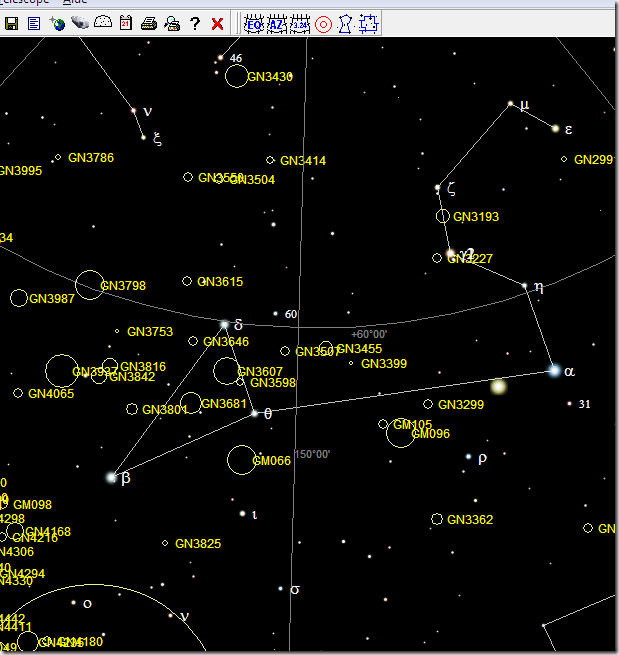Screen dimensions: 619x655
Task: Click the star labeled δ
Action: click(225, 324)
